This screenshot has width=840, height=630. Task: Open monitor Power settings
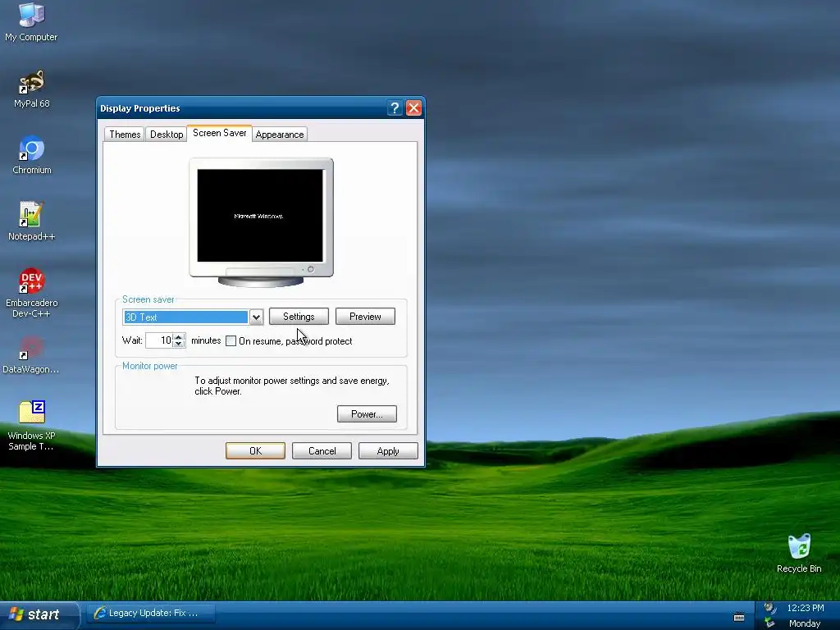367,414
